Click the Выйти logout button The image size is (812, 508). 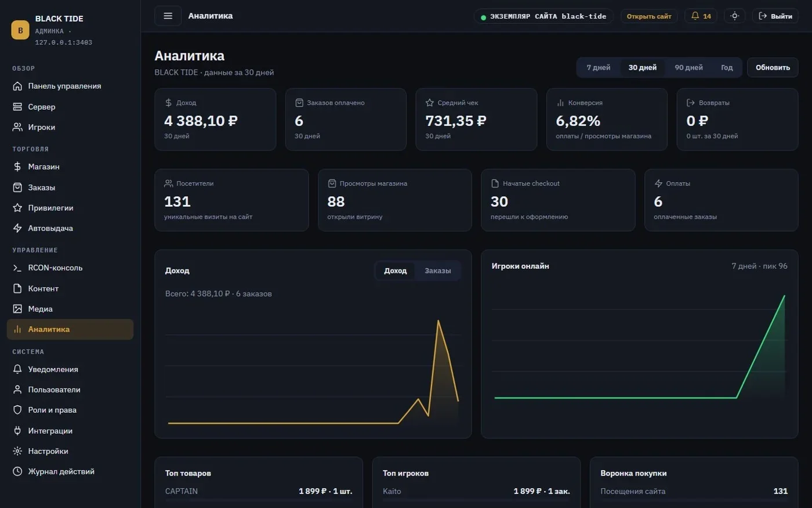pyautogui.click(x=775, y=16)
